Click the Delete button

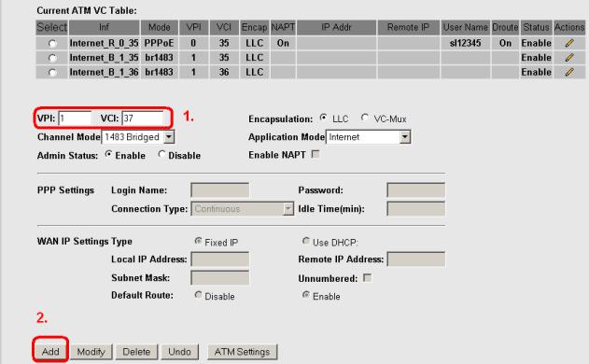click(x=136, y=352)
